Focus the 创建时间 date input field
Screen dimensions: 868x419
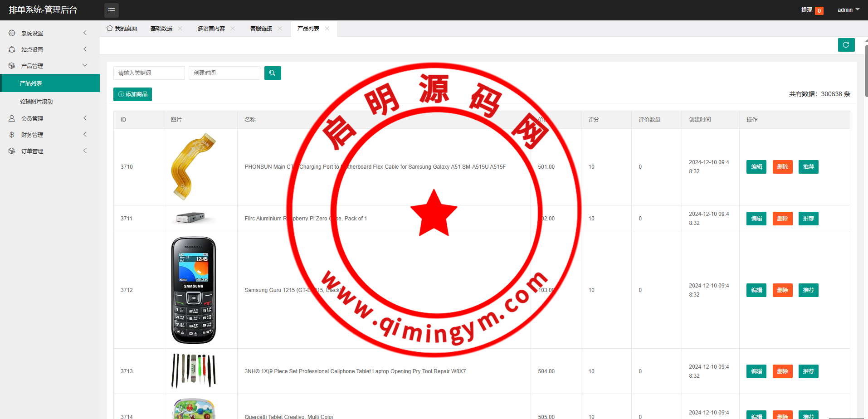(x=224, y=73)
